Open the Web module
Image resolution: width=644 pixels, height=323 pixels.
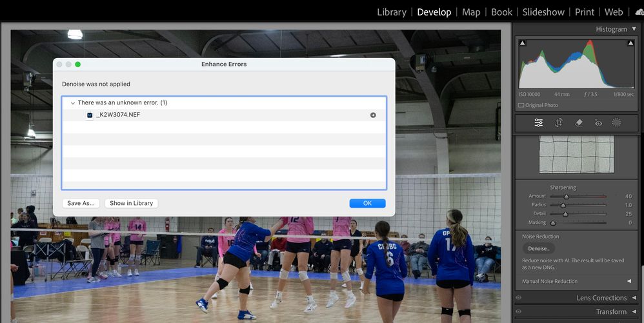click(x=614, y=12)
